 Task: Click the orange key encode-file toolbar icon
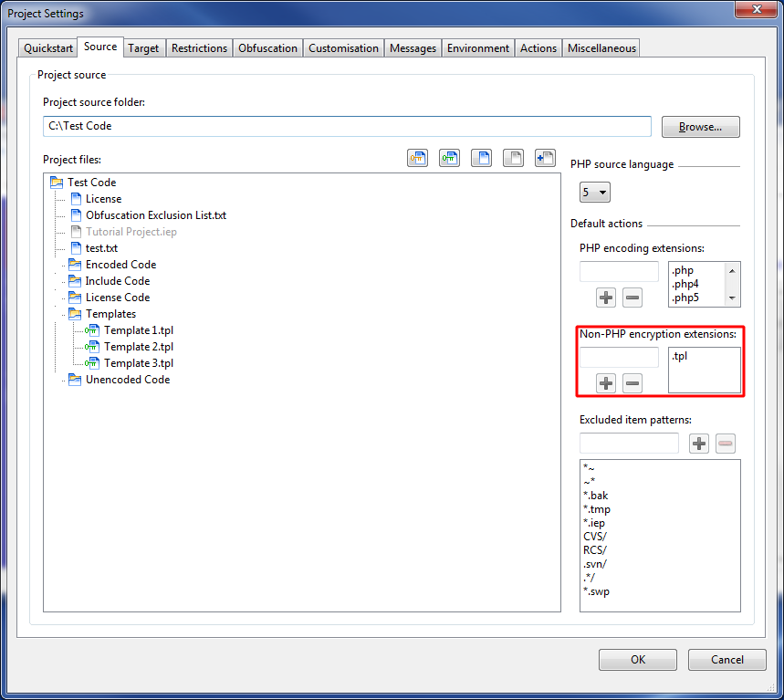(417, 158)
